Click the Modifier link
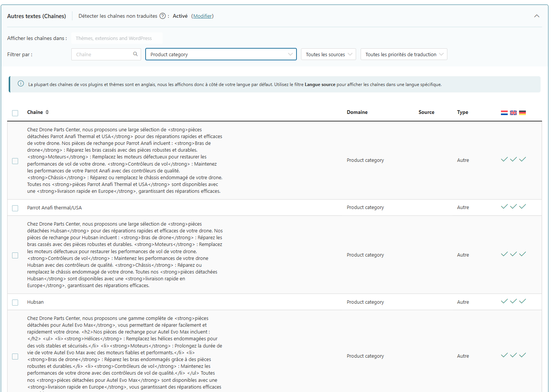The width and height of the screenshot is (553, 392). click(203, 16)
